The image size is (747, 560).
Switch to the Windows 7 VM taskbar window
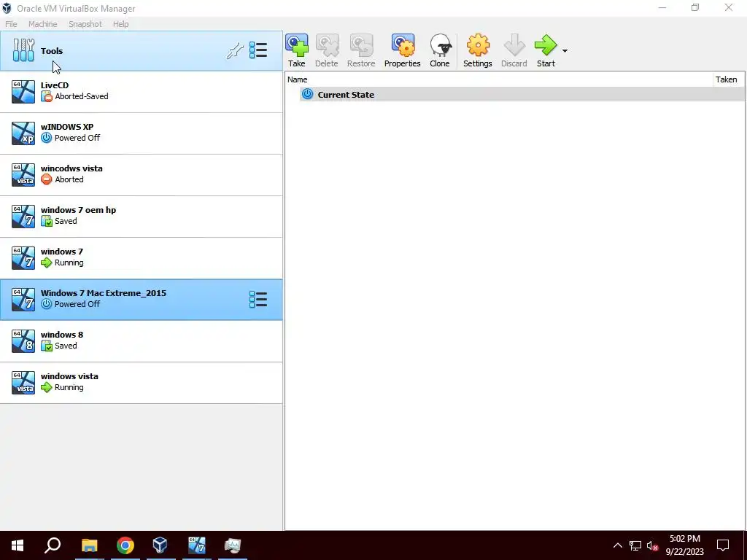click(197, 545)
